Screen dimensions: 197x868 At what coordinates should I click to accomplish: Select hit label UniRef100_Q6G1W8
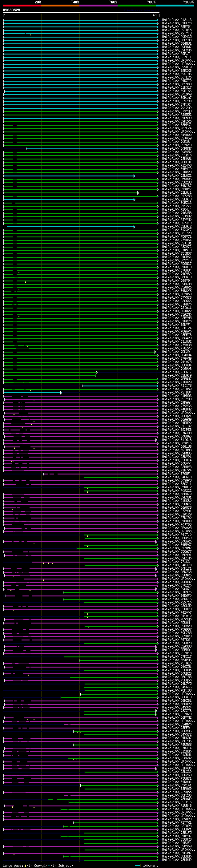[x=177, y=447]
